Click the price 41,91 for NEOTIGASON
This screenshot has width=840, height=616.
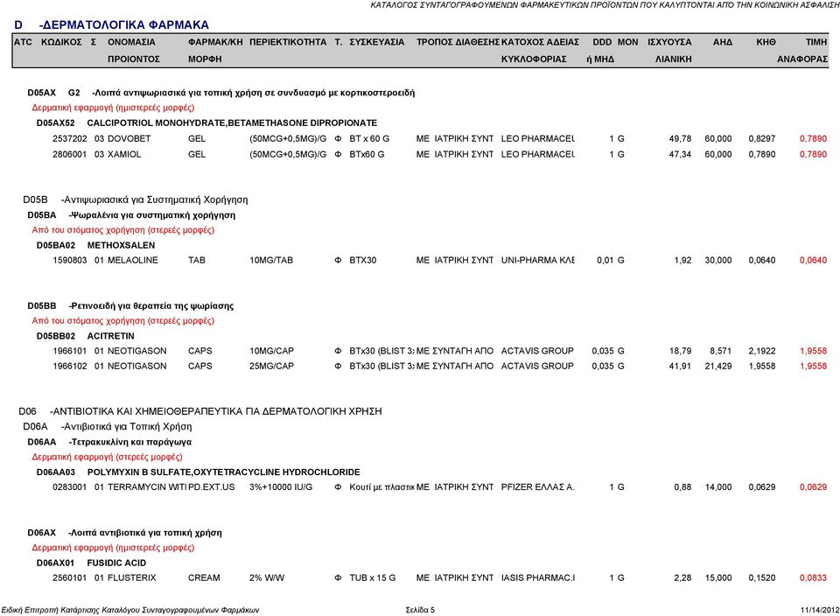tap(681, 367)
